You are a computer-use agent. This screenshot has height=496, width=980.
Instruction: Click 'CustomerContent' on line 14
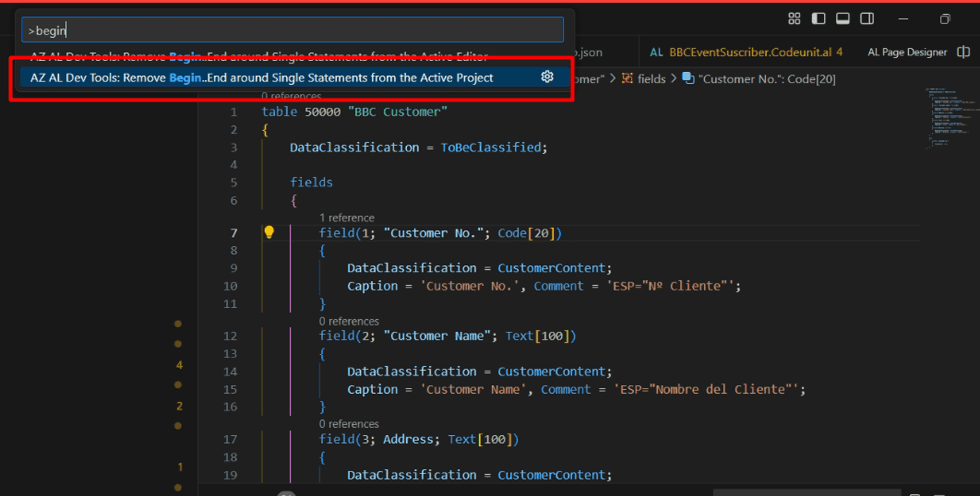[551, 372]
